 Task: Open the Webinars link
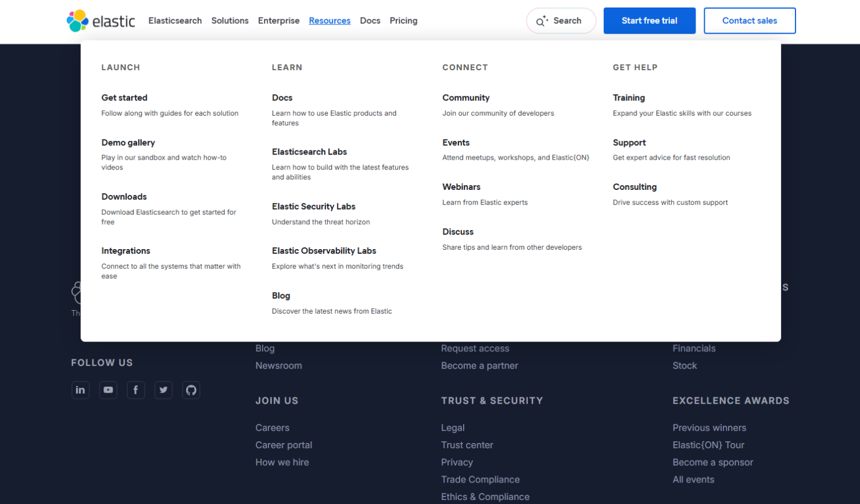[x=461, y=187]
